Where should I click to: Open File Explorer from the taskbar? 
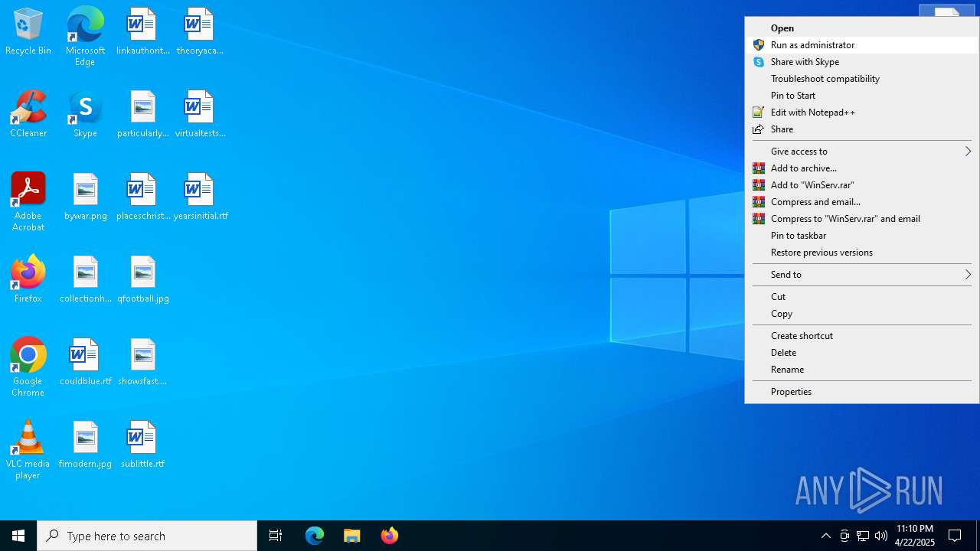click(352, 536)
